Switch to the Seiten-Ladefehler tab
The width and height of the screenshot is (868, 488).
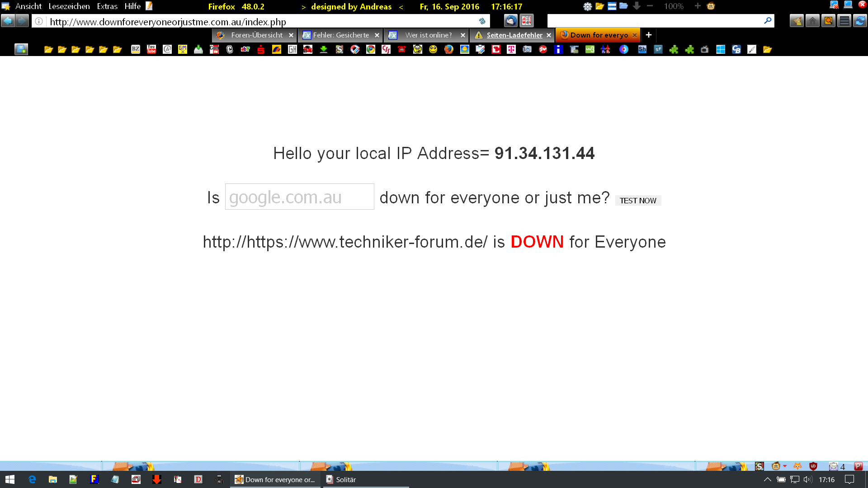pyautogui.click(x=514, y=35)
